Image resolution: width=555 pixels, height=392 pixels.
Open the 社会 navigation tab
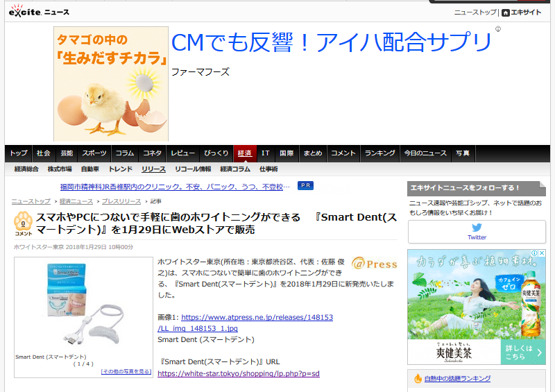pyautogui.click(x=44, y=153)
